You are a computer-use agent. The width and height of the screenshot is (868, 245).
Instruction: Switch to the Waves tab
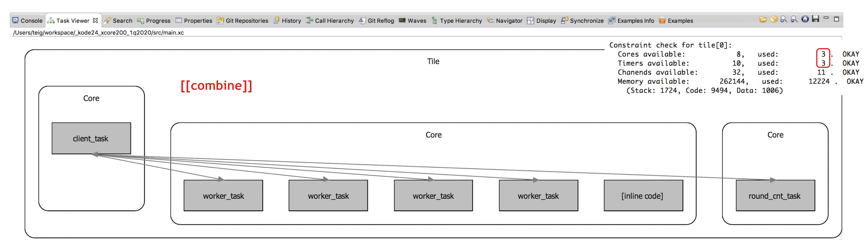coord(412,21)
